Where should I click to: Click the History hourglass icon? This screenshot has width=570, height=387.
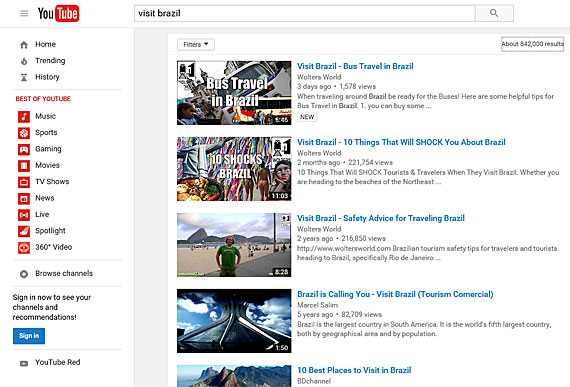24,77
